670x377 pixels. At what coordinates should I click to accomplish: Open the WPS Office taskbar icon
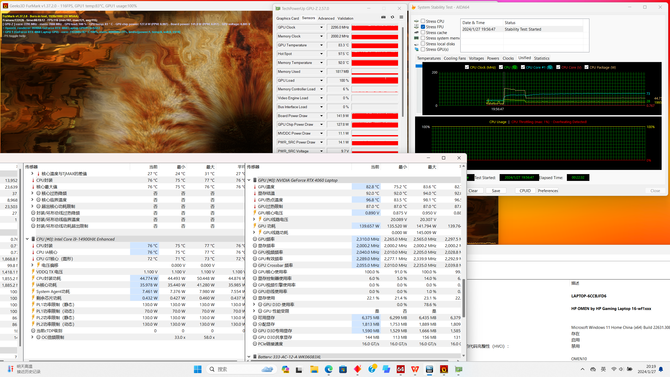click(415, 369)
